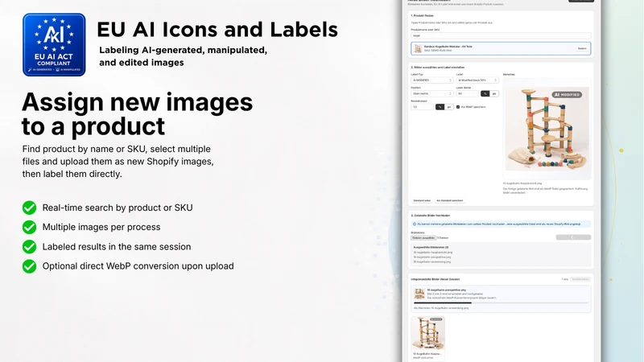Toggle the Als WebP speichern checkbox

click(x=458, y=107)
